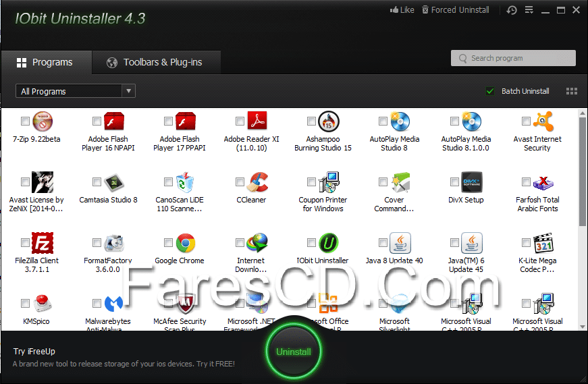This screenshot has height=384, width=588.
Task: Select the Coupon Printer for Windows icon
Action: click(329, 182)
